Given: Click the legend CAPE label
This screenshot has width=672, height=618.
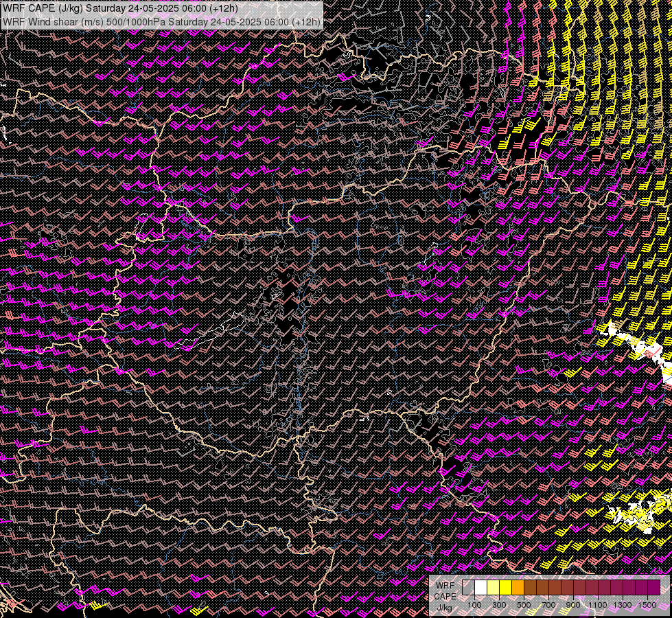Looking at the screenshot, I should click(x=445, y=597).
